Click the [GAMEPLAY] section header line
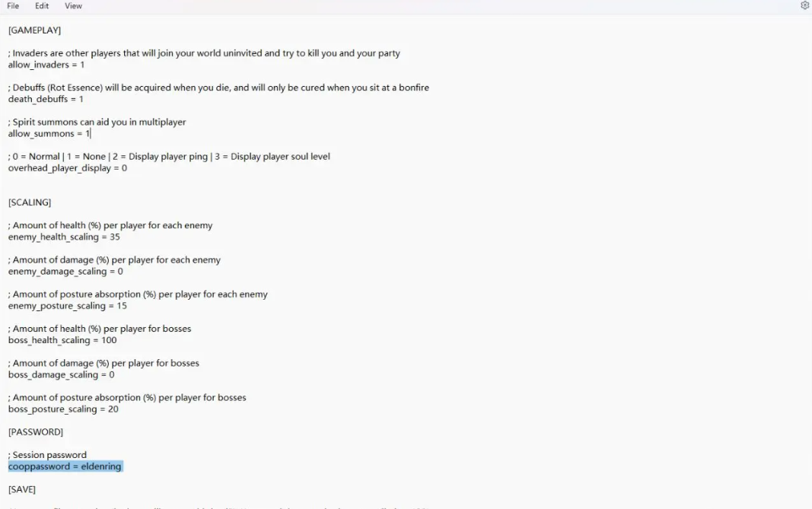The image size is (812, 509). pyautogui.click(x=35, y=30)
